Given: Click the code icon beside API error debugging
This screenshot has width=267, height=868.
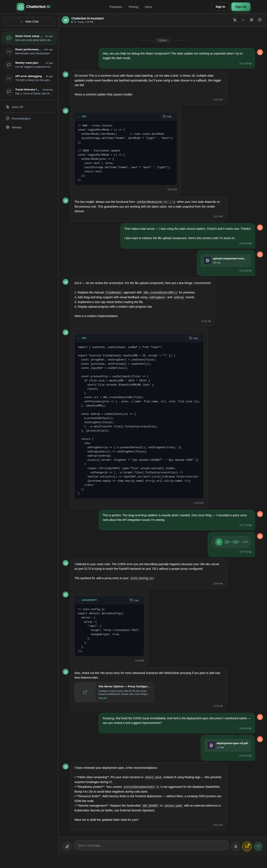Looking at the screenshot, I should [9, 78].
